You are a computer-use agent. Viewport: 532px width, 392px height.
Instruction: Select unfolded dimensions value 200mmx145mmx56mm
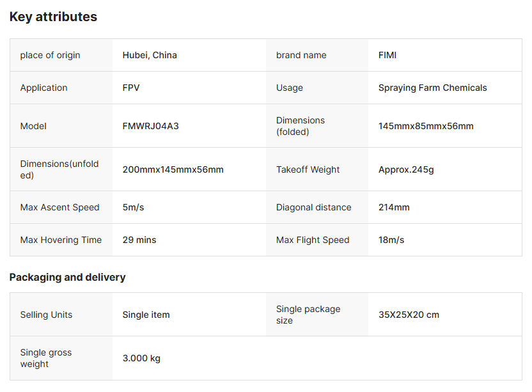click(x=173, y=169)
